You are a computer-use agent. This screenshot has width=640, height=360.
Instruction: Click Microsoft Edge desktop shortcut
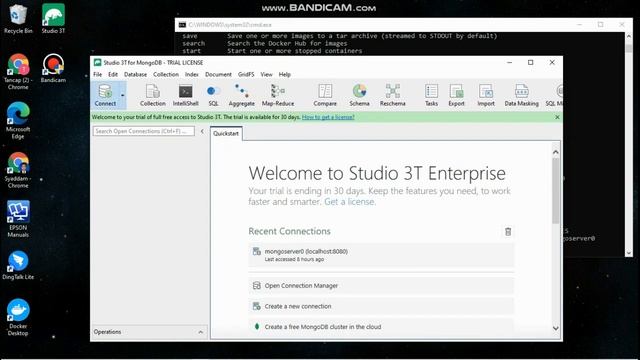(18, 121)
